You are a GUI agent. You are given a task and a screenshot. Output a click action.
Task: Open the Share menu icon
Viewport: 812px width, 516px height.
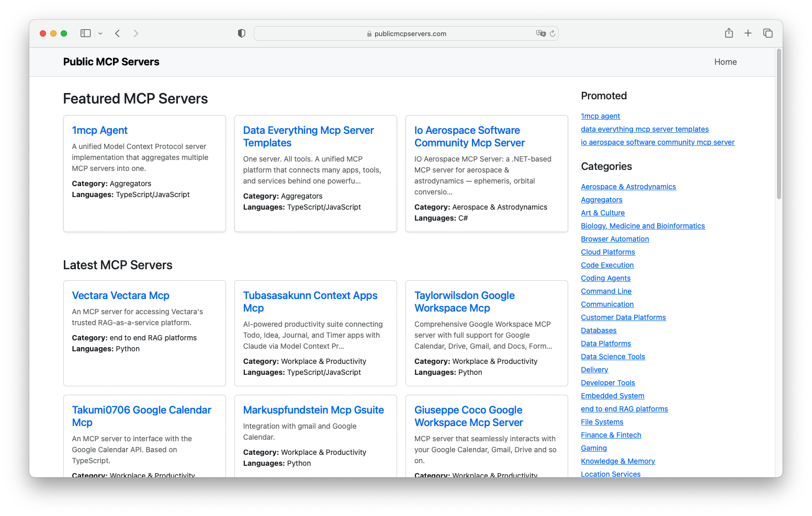(729, 33)
